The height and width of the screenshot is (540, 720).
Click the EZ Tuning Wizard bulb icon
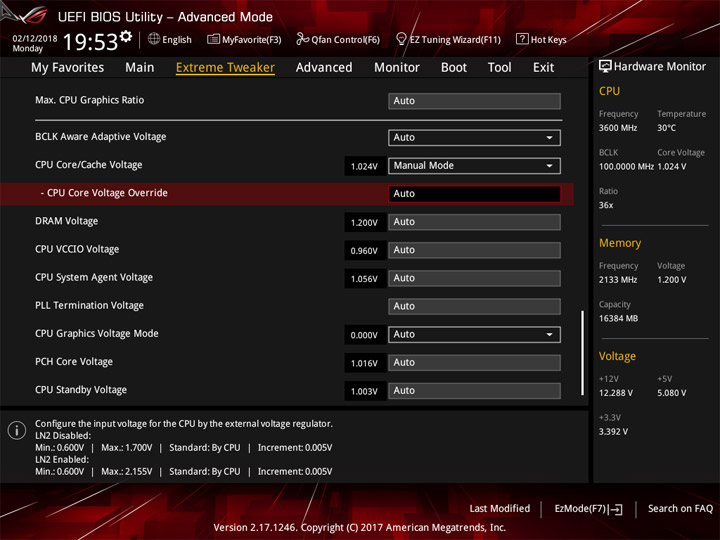tap(401, 39)
